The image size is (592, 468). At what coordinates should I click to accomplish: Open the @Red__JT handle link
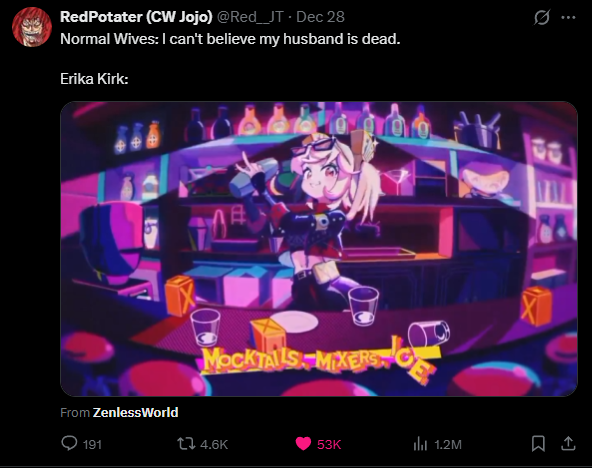coord(250,17)
